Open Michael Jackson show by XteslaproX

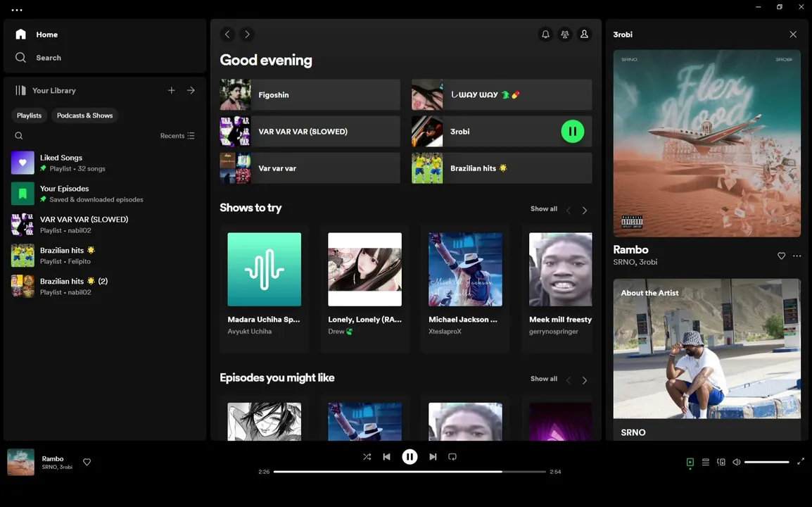[465, 289]
